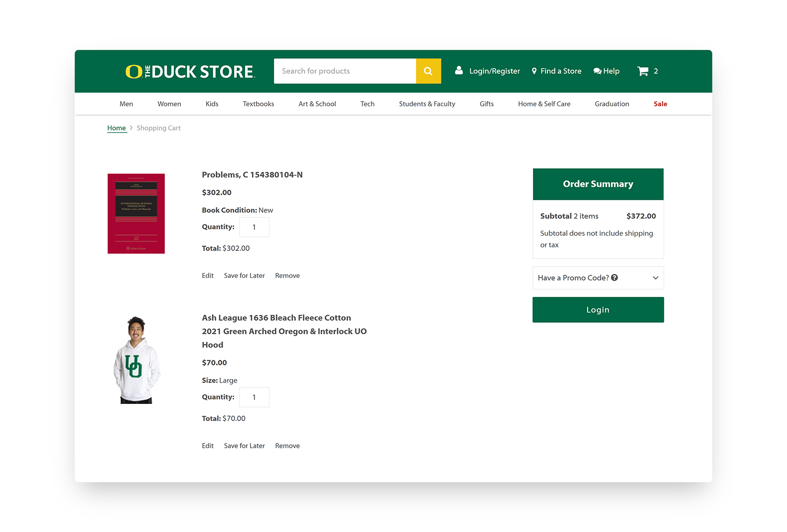Open the white UO hoodie product image

(136, 360)
